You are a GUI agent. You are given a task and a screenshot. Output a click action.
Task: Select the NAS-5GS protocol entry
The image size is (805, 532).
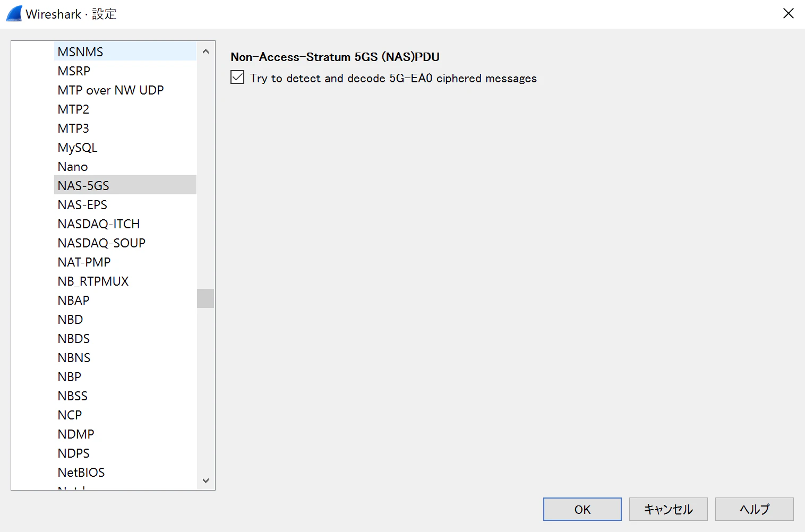(x=125, y=185)
